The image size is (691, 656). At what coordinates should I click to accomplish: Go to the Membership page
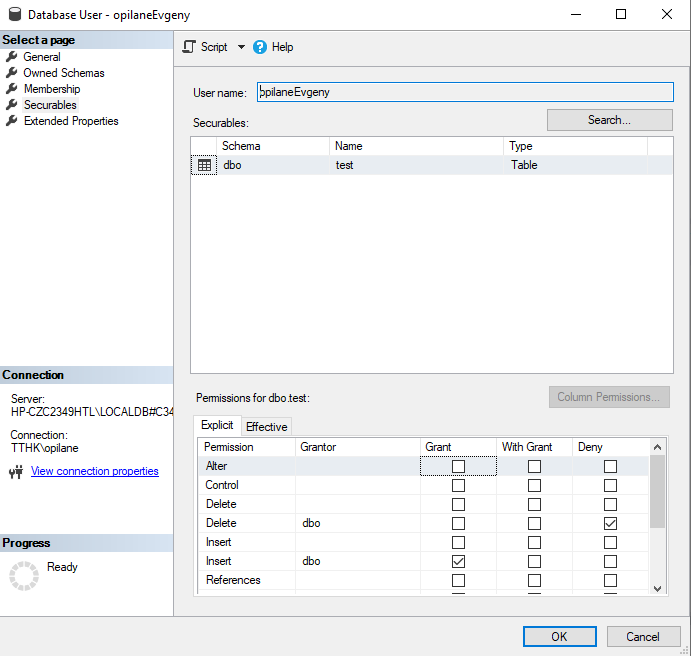point(51,89)
